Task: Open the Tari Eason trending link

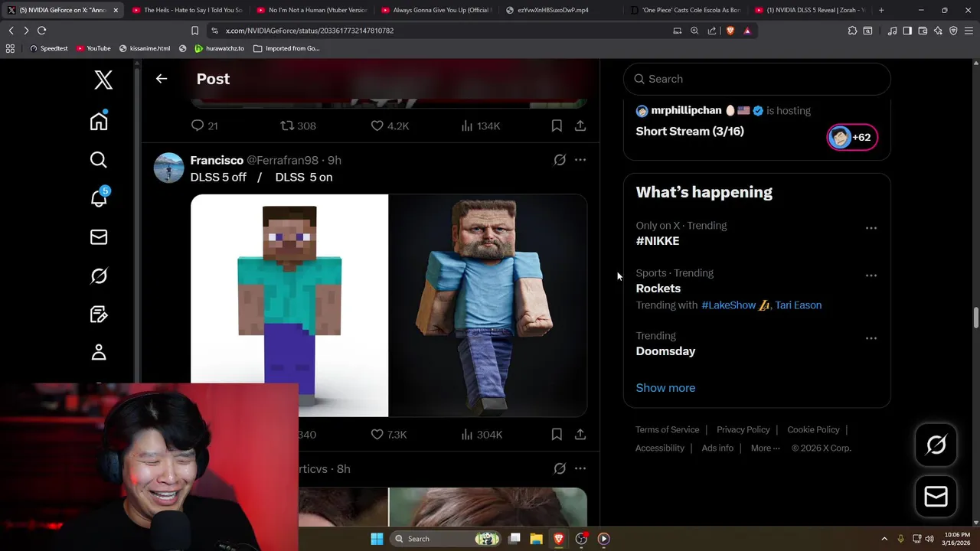Action: tap(798, 305)
